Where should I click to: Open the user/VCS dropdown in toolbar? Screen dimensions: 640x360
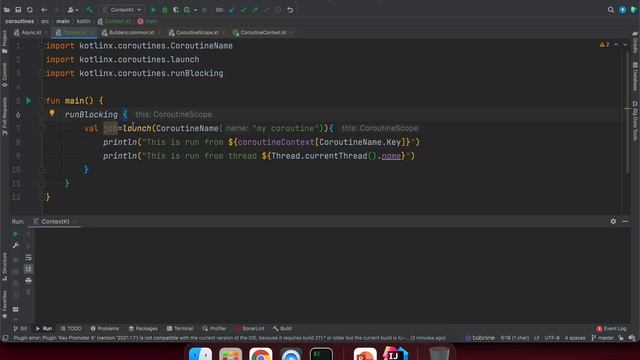coord(73,10)
